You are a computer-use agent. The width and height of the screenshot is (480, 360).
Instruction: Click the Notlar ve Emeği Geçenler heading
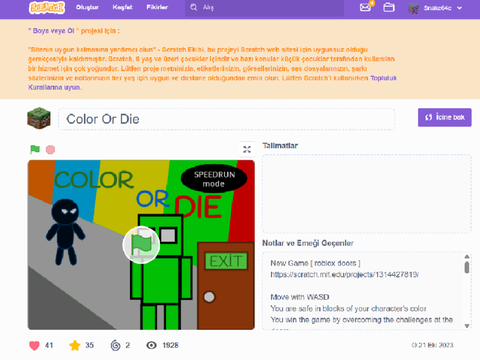click(308, 243)
